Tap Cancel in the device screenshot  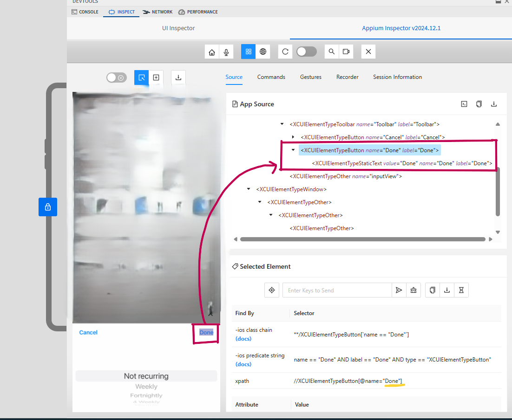(88, 333)
